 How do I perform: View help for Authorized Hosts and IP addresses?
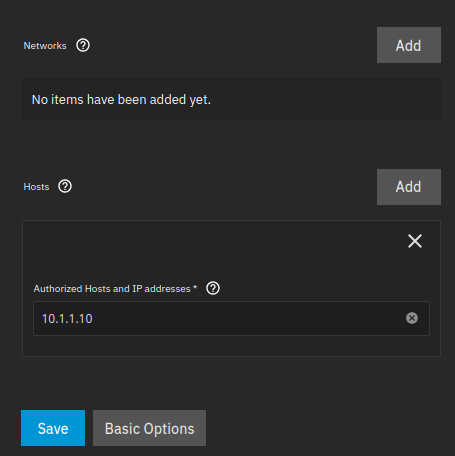(213, 288)
